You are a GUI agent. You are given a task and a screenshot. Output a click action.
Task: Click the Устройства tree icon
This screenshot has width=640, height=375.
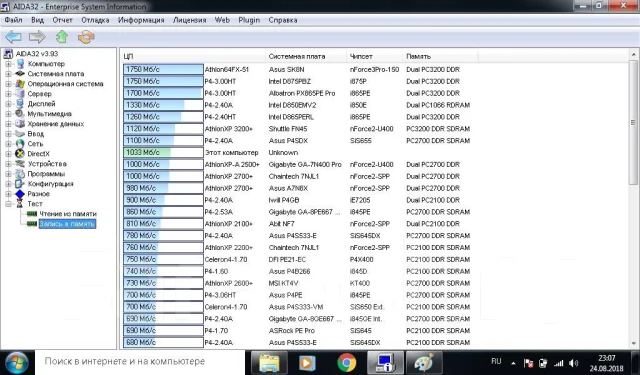[20, 164]
